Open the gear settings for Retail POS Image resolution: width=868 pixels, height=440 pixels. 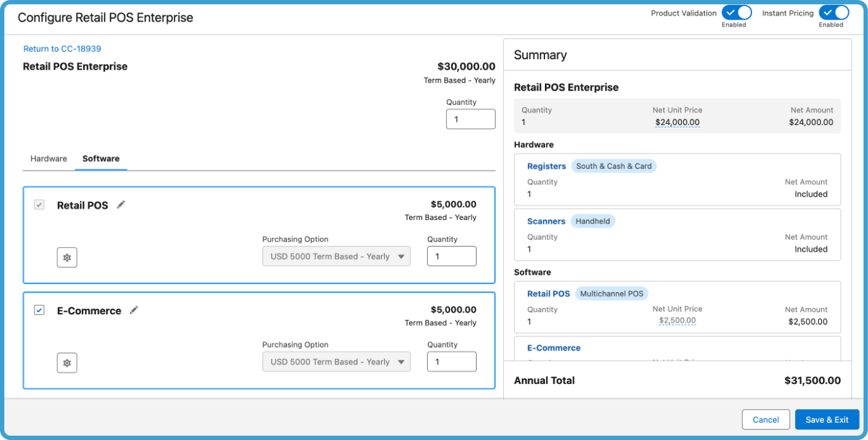(x=67, y=257)
